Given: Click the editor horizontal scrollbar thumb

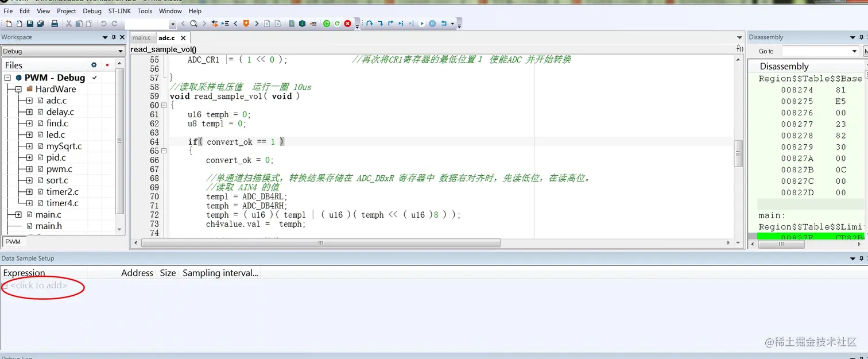Looking at the screenshot, I should point(321,243).
